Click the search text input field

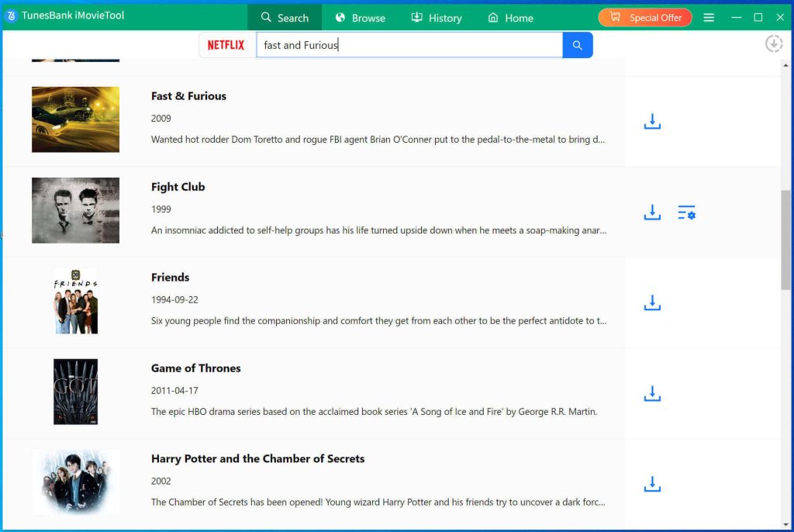point(409,45)
